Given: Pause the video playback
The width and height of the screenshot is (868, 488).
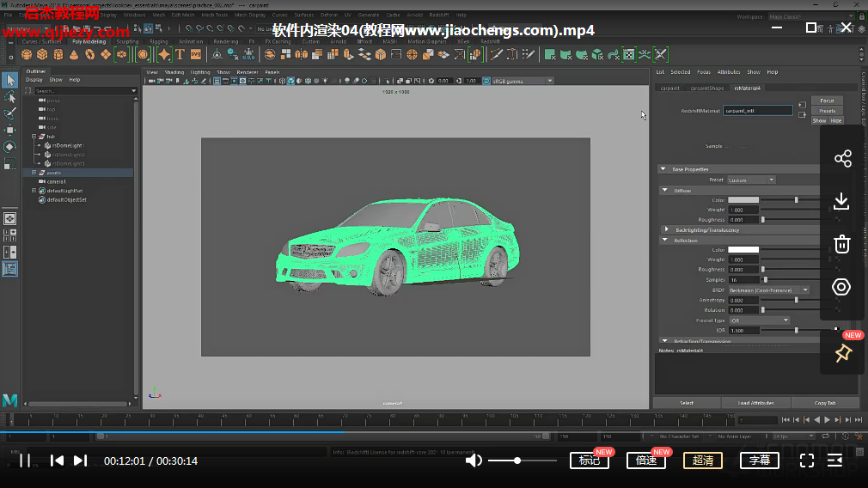Looking at the screenshot, I should click(25, 461).
